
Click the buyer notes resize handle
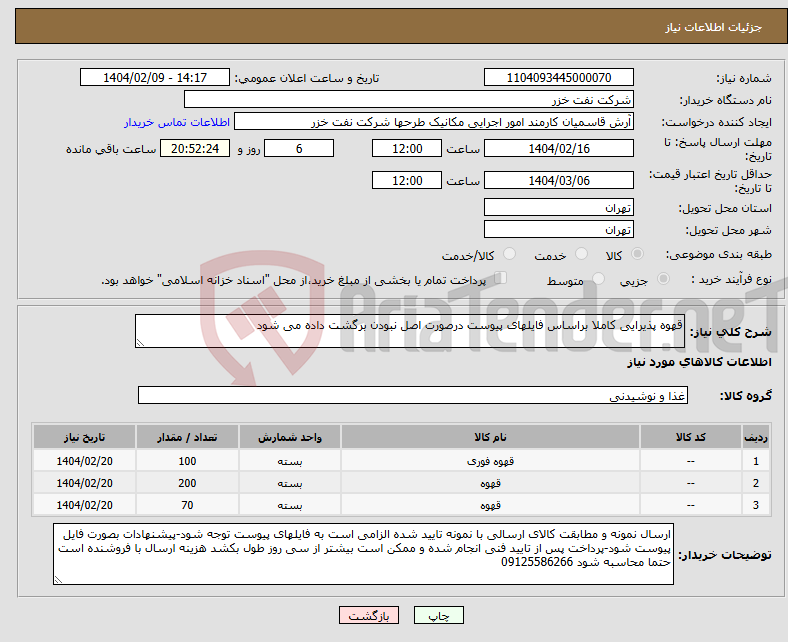click(58, 579)
